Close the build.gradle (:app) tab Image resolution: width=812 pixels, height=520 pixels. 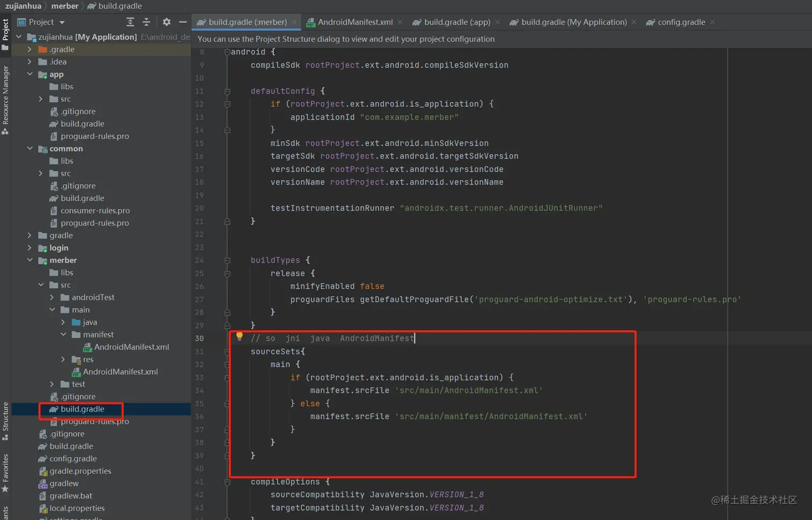pyautogui.click(x=497, y=22)
